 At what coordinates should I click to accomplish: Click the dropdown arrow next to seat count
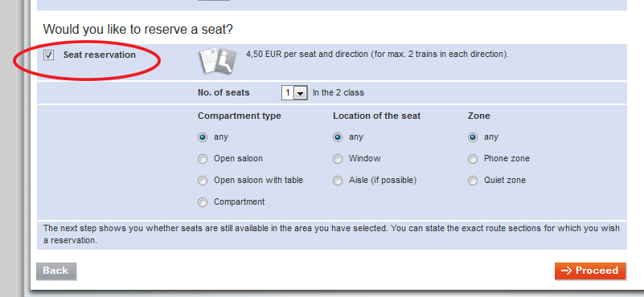click(x=300, y=94)
